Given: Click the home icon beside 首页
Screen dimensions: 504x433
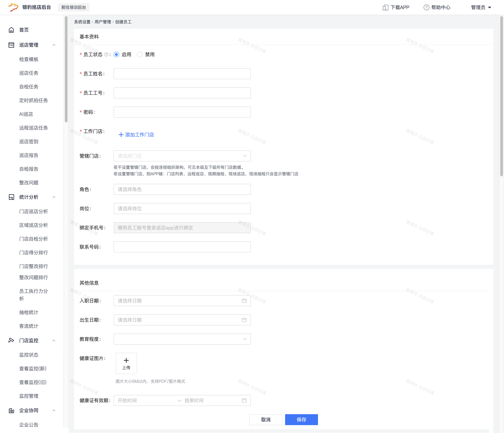Looking at the screenshot, I should pos(11,30).
